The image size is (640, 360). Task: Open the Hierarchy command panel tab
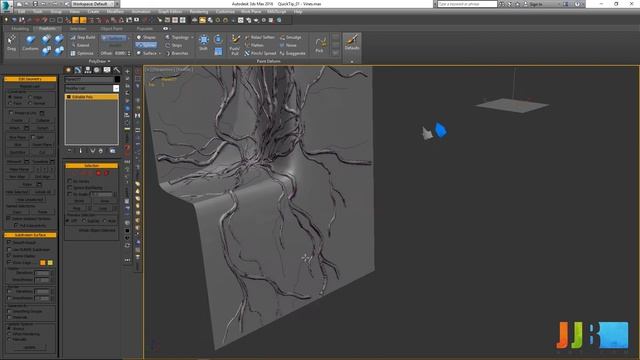[88, 70]
